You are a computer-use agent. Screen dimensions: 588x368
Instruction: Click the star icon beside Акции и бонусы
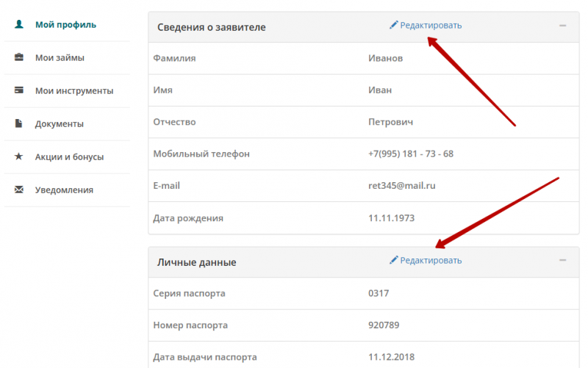pyautogui.click(x=19, y=156)
